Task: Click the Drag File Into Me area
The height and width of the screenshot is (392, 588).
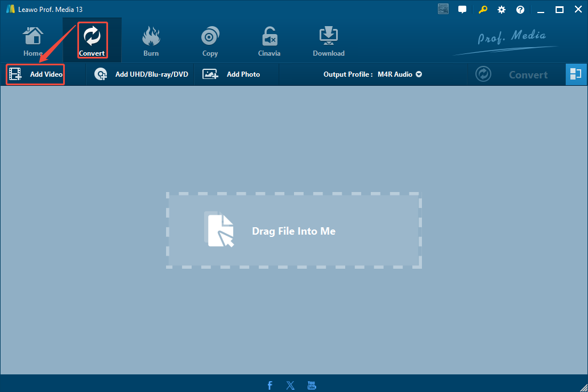Action: (293, 231)
